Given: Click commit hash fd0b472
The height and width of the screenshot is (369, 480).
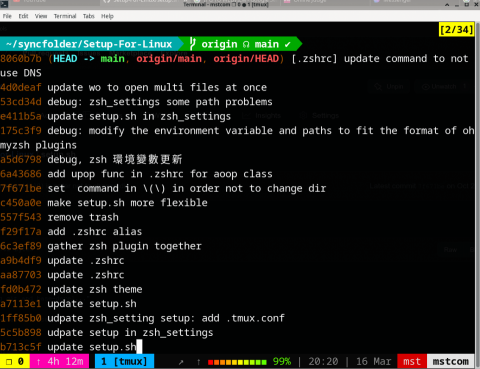Looking at the screenshot, I should [x=21, y=289].
